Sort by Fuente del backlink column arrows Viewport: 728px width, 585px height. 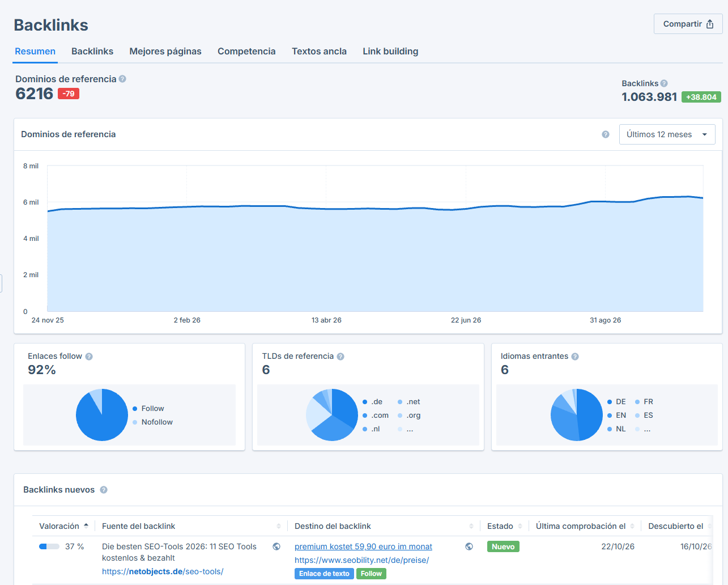click(x=279, y=526)
